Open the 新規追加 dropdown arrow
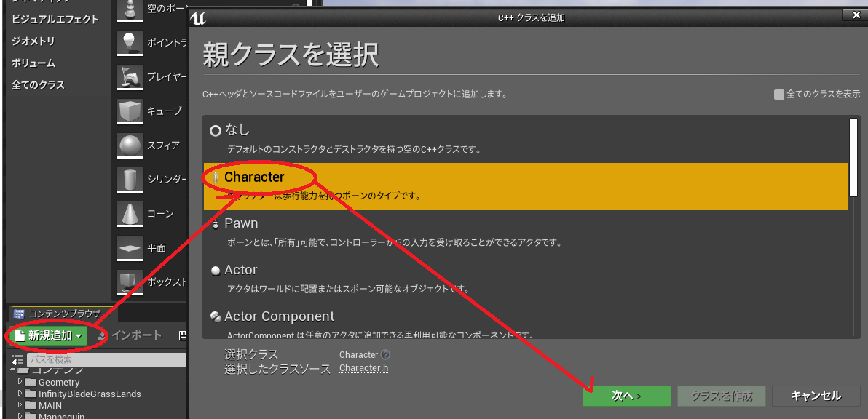This screenshot has width=868, height=419. [x=79, y=336]
